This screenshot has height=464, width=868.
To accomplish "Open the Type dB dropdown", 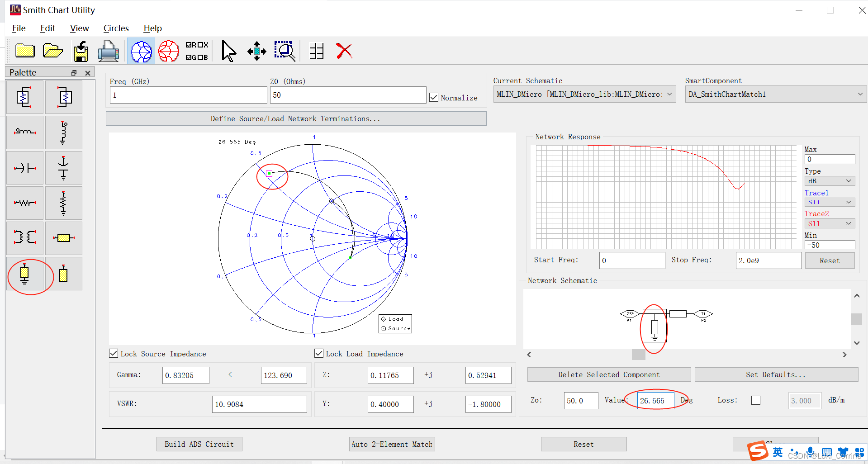I will click(830, 181).
